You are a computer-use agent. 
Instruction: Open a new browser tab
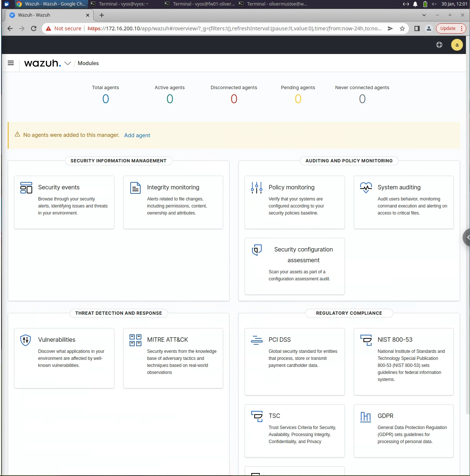(x=102, y=15)
